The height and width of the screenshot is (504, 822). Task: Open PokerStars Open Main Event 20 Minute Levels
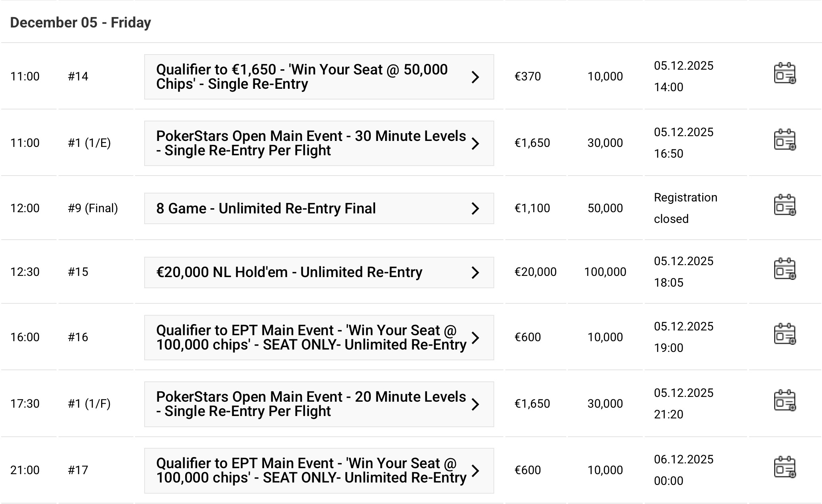[311, 404]
